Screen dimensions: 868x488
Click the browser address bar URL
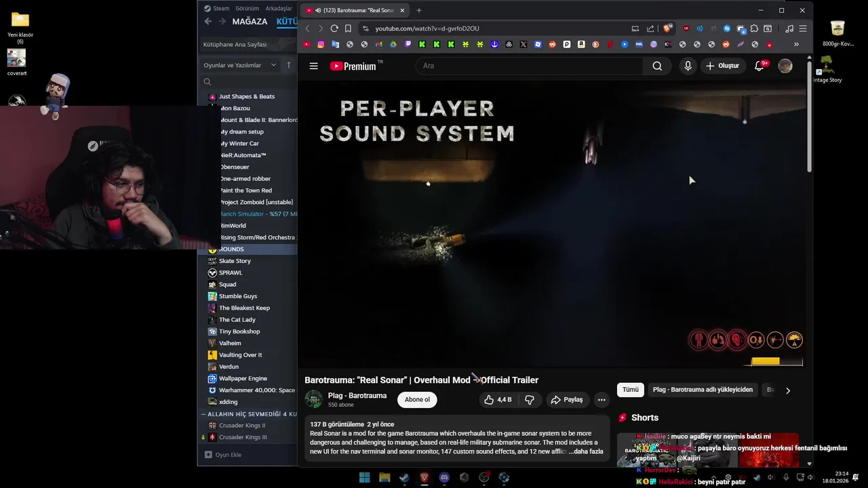click(427, 28)
